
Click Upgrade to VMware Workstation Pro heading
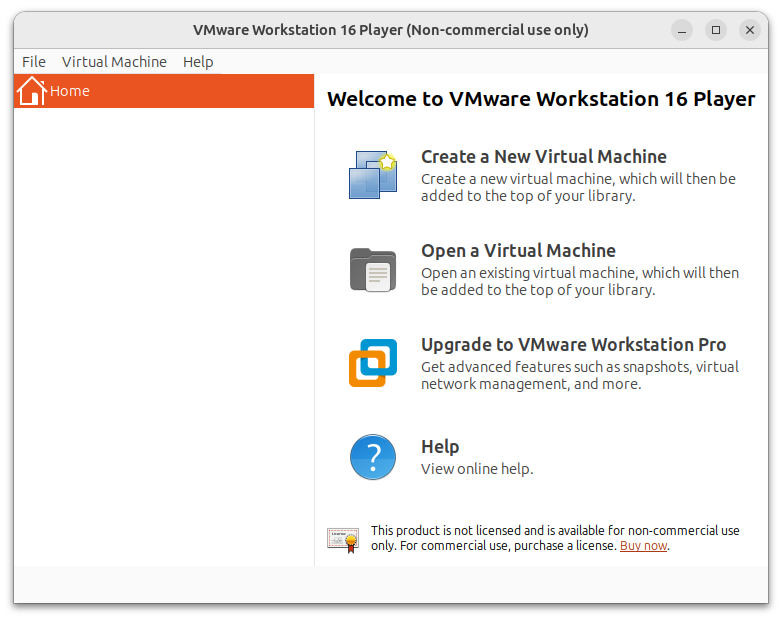[x=574, y=345]
